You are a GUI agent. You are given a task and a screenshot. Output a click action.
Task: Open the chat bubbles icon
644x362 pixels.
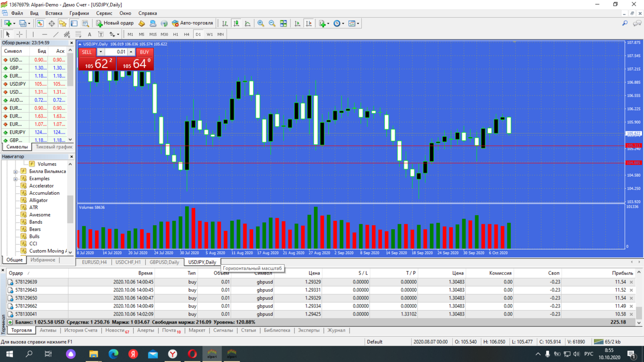[637, 23]
